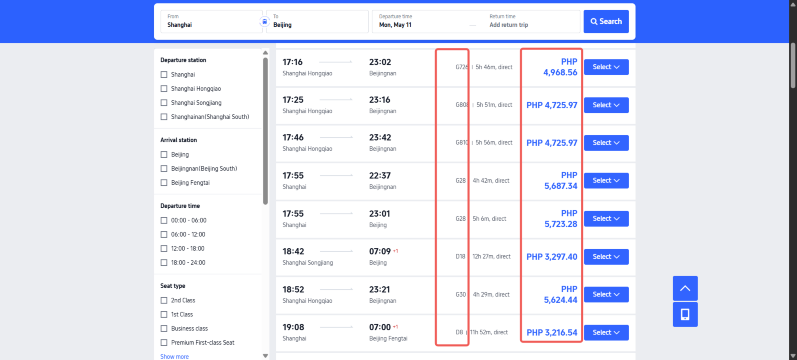Tick Shanghainan (Shanghai South) checkbox
This screenshot has height=360, width=797.
click(x=164, y=116)
